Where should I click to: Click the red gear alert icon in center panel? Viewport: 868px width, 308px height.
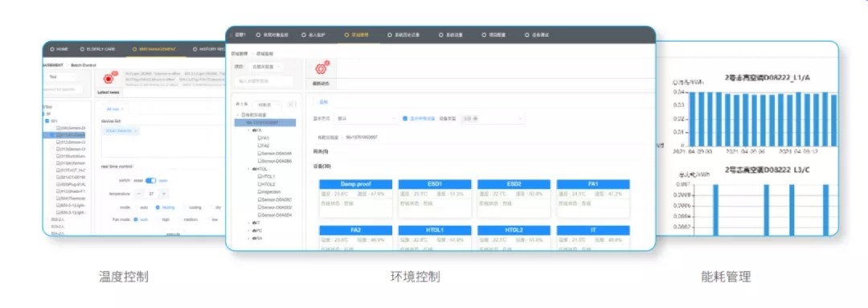[x=321, y=68]
